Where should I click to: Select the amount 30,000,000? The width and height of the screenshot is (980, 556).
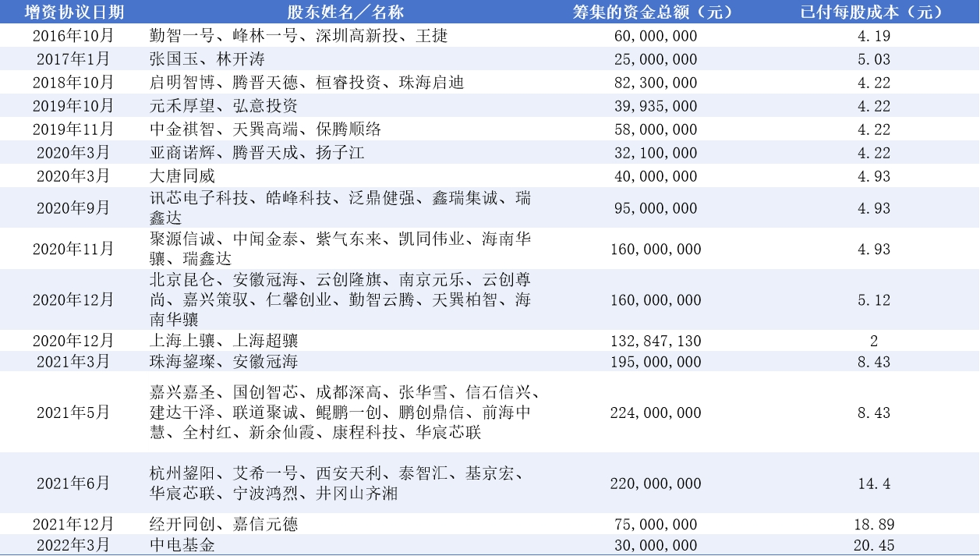656,545
